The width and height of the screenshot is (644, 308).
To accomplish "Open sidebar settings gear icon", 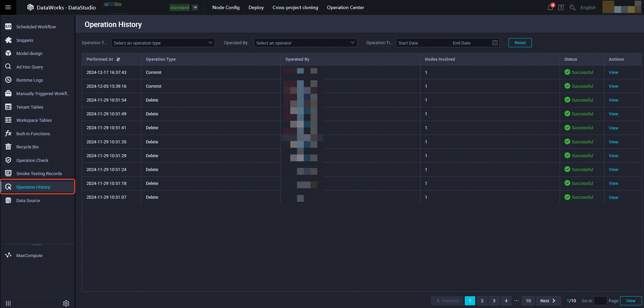I will tap(66, 303).
